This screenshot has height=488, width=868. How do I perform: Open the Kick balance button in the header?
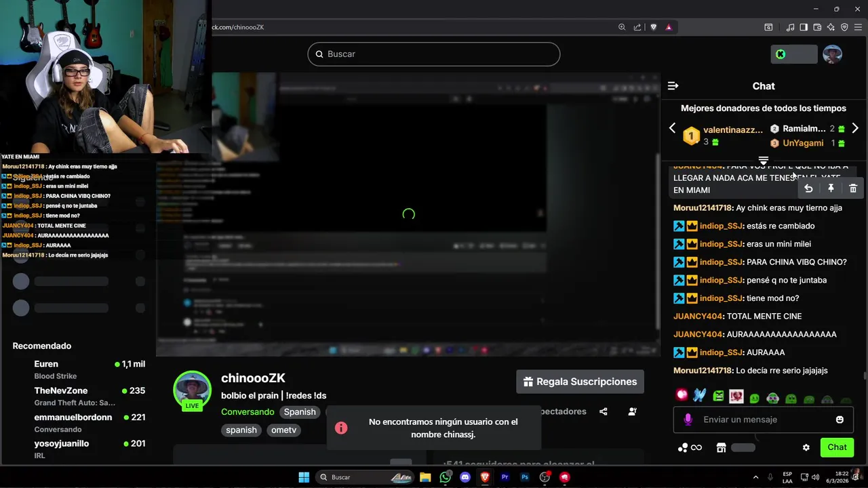pyautogui.click(x=794, y=54)
